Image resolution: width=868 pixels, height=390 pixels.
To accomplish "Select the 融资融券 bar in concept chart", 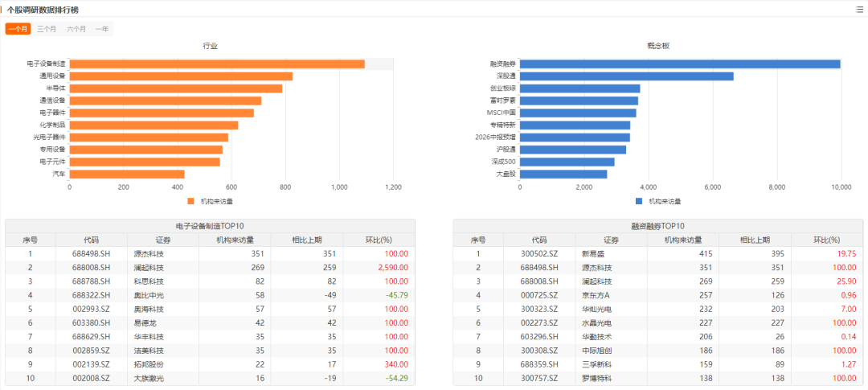I will pos(681,64).
